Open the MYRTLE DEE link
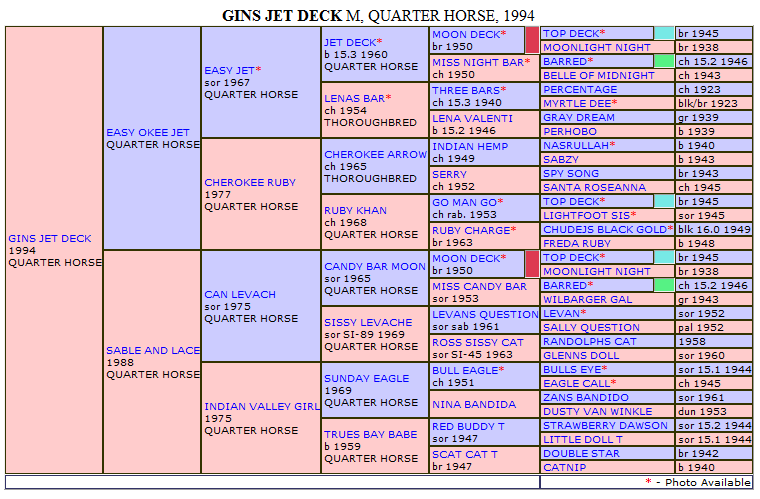This screenshot has width=760, height=499. [x=577, y=104]
